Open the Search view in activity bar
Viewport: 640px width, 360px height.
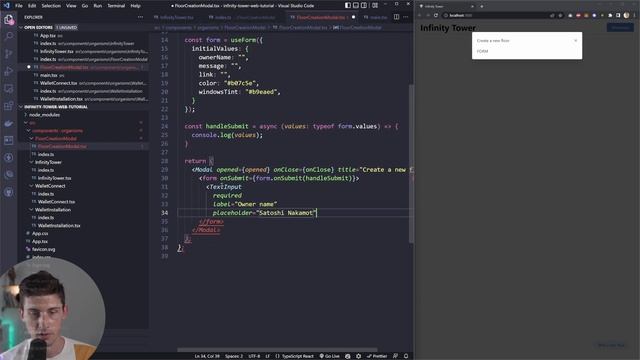pyautogui.click(x=9, y=36)
